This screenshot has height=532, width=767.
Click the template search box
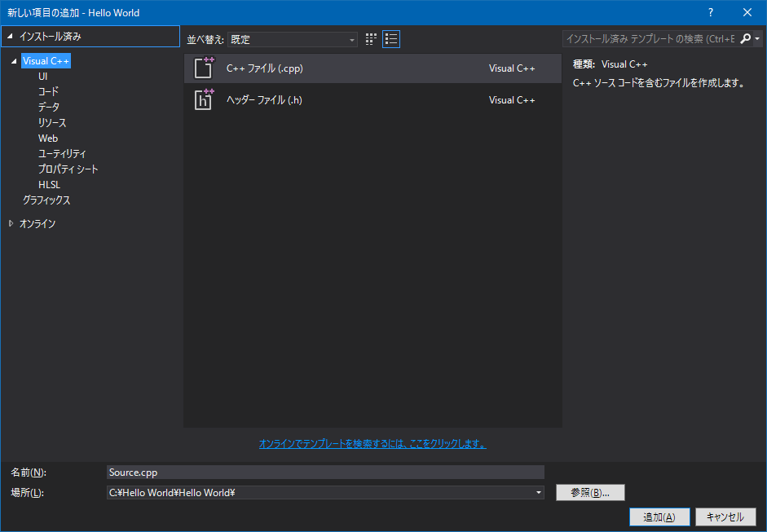[x=644, y=38]
